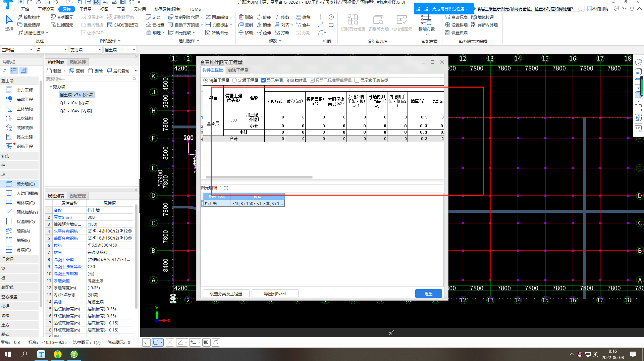Open the notification center in the taskbar
The image size is (644, 361).
pyautogui.click(x=633, y=354)
